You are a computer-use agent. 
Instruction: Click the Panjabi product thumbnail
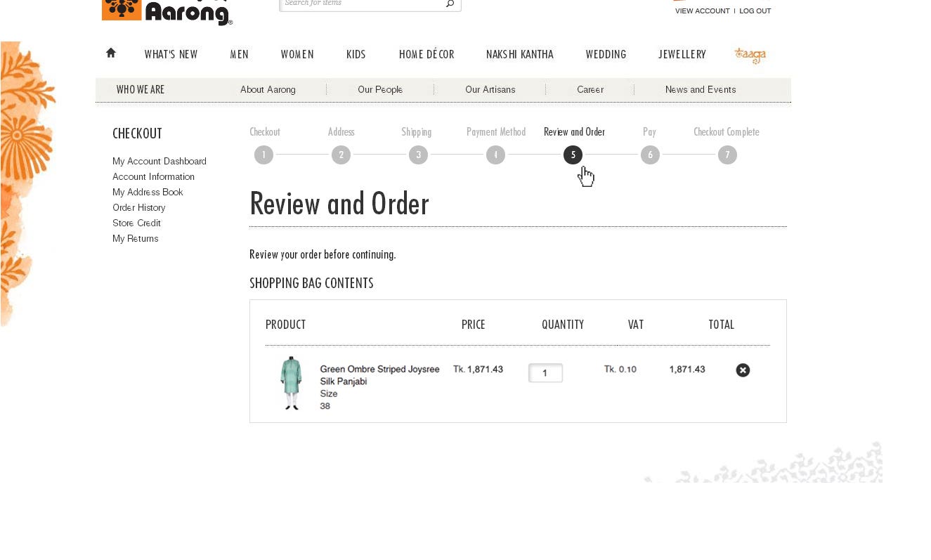tap(291, 383)
